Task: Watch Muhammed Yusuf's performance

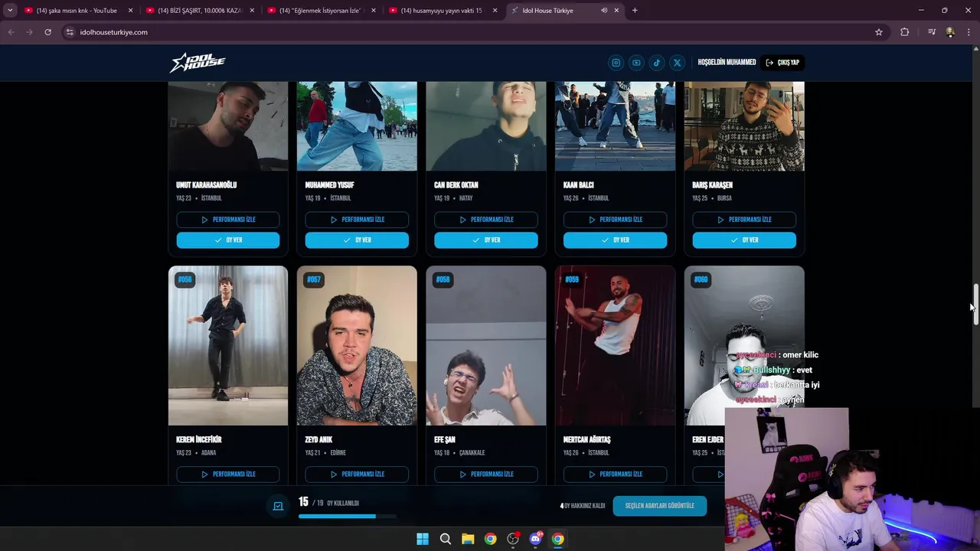Action: [x=357, y=220]
